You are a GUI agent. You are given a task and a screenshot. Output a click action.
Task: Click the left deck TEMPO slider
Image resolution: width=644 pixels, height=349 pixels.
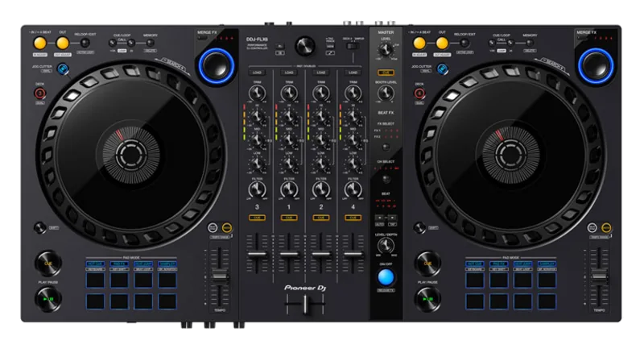pyautogui.click(x=220, y=276)
